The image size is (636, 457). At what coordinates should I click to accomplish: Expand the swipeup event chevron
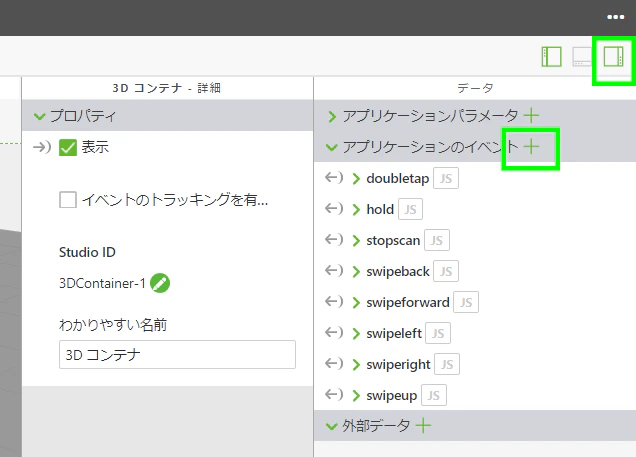click(356, 395)
